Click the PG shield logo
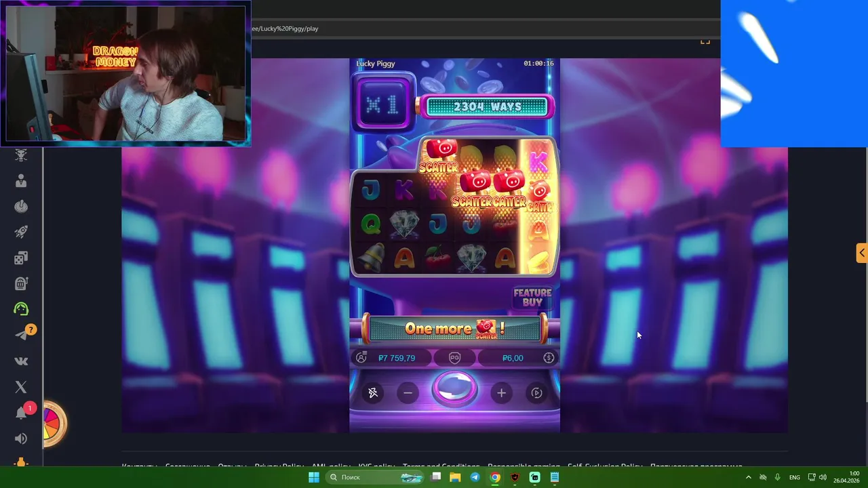 click(x=455, y=358)
